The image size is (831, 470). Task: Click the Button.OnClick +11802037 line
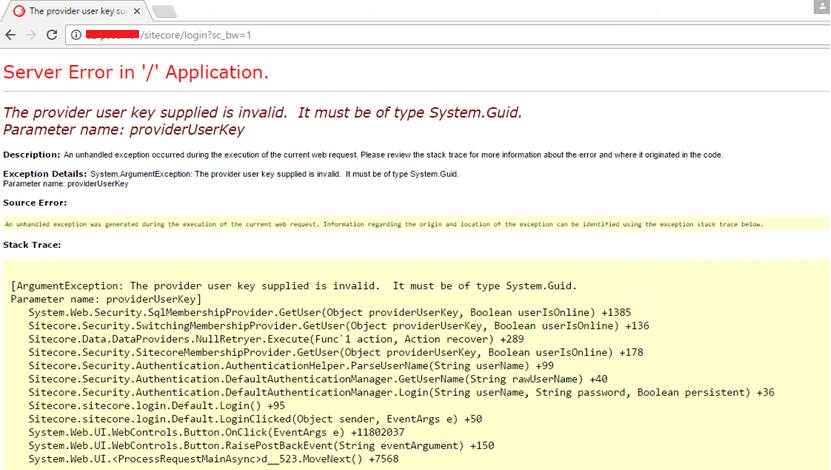pyautogui.click(x=216, y=432)
